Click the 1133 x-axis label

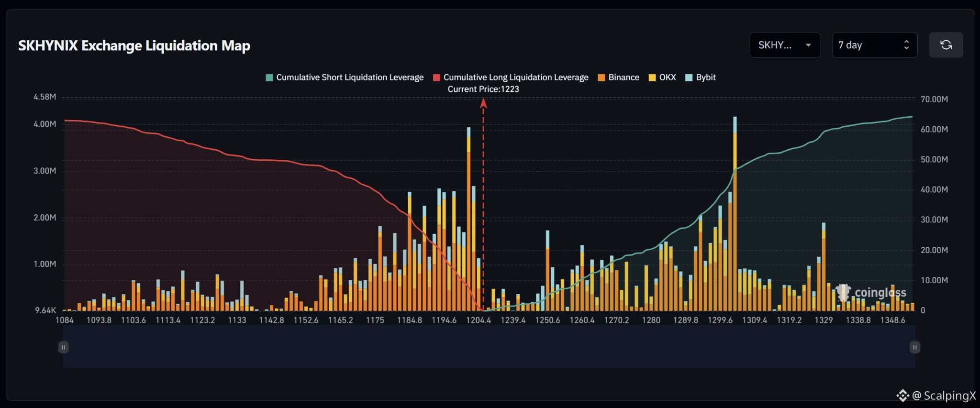coord(237,320)
